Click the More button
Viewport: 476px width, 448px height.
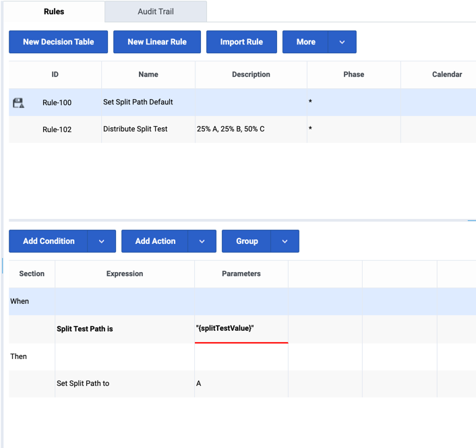305,42
